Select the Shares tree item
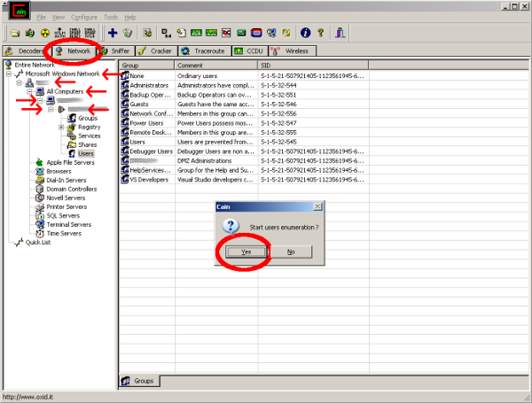The width and height of the screenshot is (532, 403). coord(87,144)
